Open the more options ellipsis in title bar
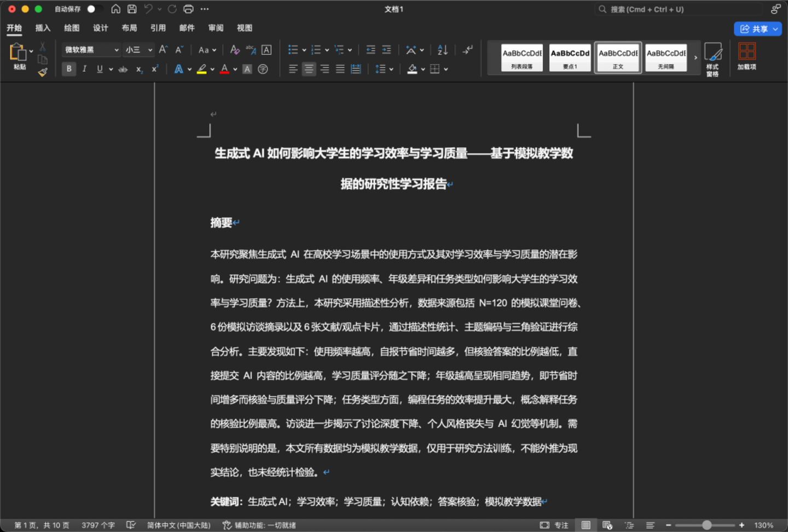The image size is (788, 532). tap(205, 9)
